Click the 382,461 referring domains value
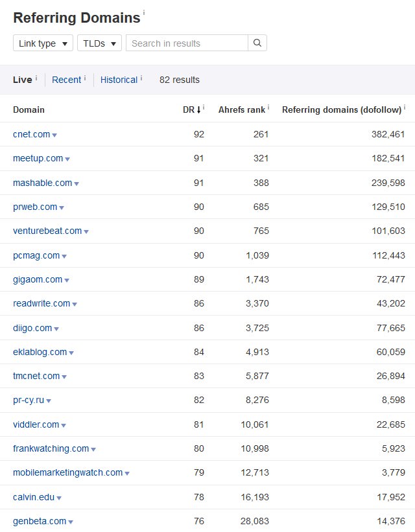This screenshot has height=532, width=415. click(x=388, y=134)
